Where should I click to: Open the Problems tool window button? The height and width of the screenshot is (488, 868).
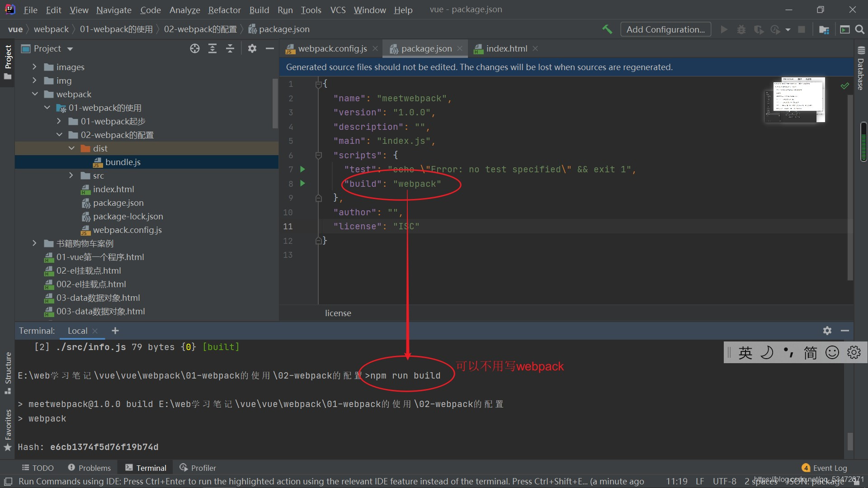(89, 468)
